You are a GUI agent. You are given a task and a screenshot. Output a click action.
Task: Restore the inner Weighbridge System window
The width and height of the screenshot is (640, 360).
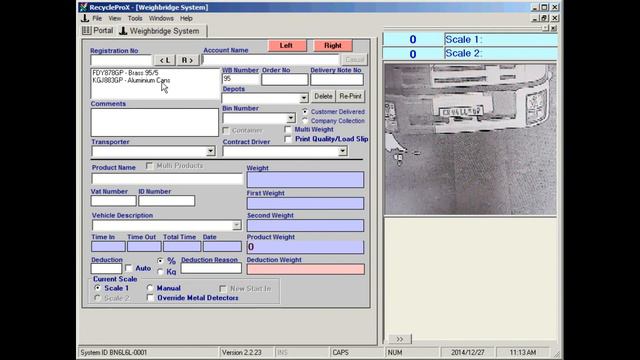[x=544, y=18]
